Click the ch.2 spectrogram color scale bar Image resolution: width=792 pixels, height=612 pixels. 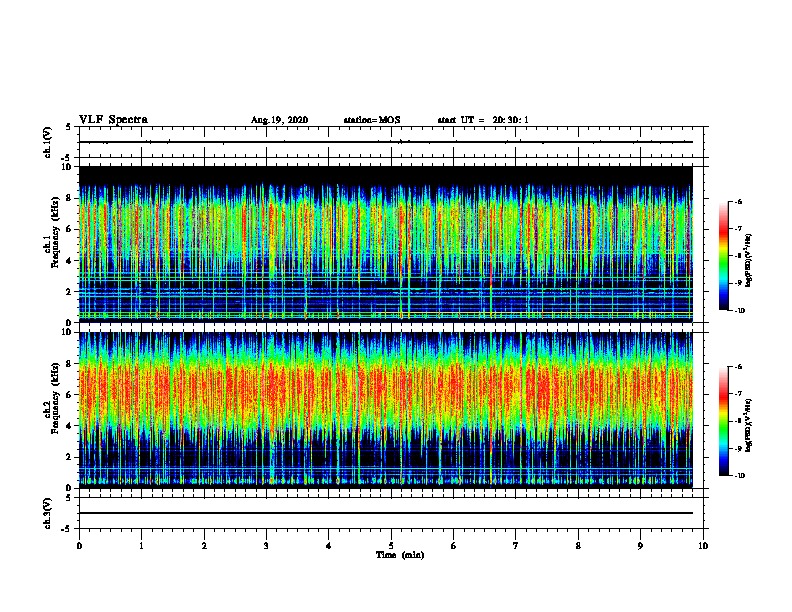click(x=724, y=421)
